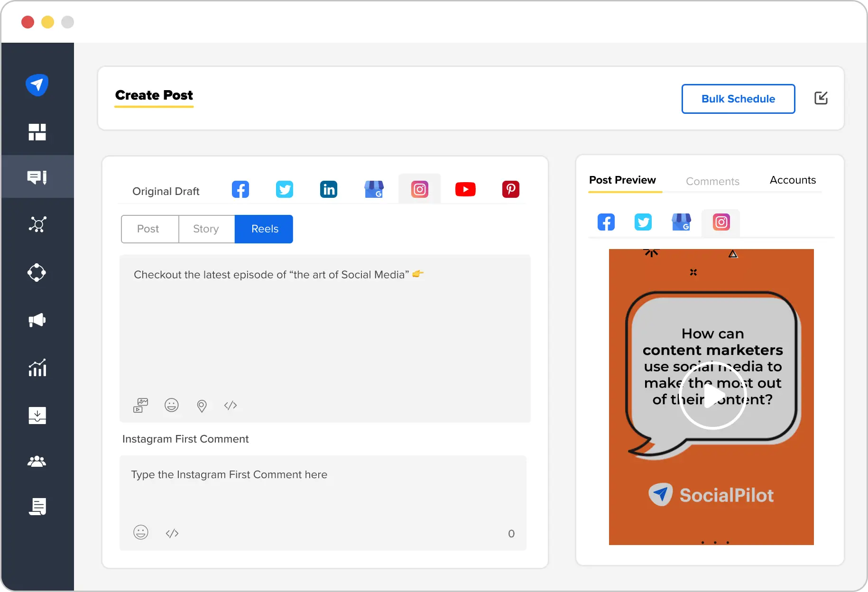Open the compose edit icon near Bulk Schedule
Screen dimensions: 868x592
[x=822, y=98]
